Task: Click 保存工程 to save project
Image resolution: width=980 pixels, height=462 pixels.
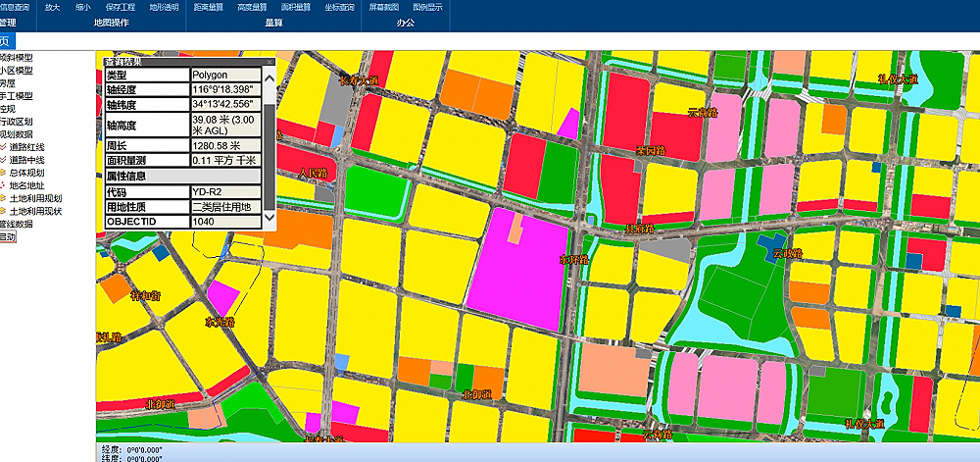Action: click(x=120, y=7)
